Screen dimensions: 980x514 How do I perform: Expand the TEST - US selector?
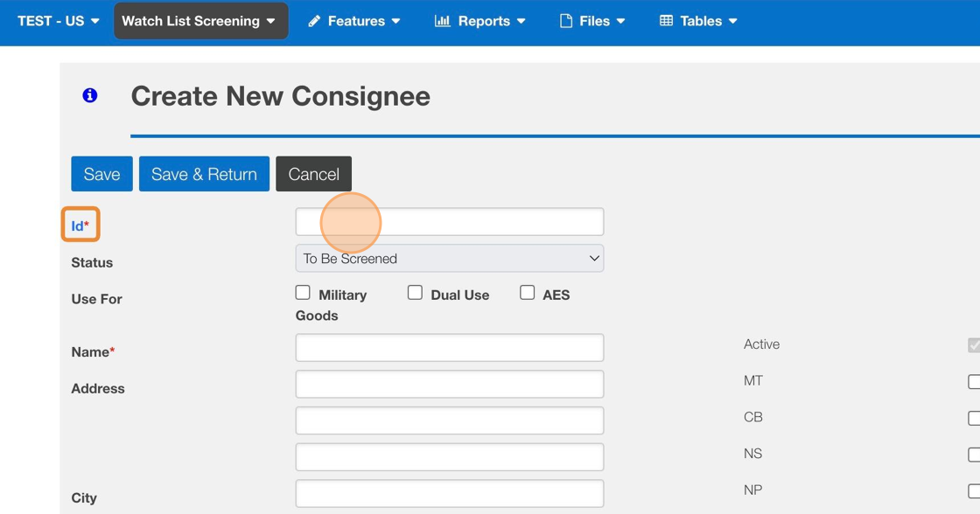[58, 21]
